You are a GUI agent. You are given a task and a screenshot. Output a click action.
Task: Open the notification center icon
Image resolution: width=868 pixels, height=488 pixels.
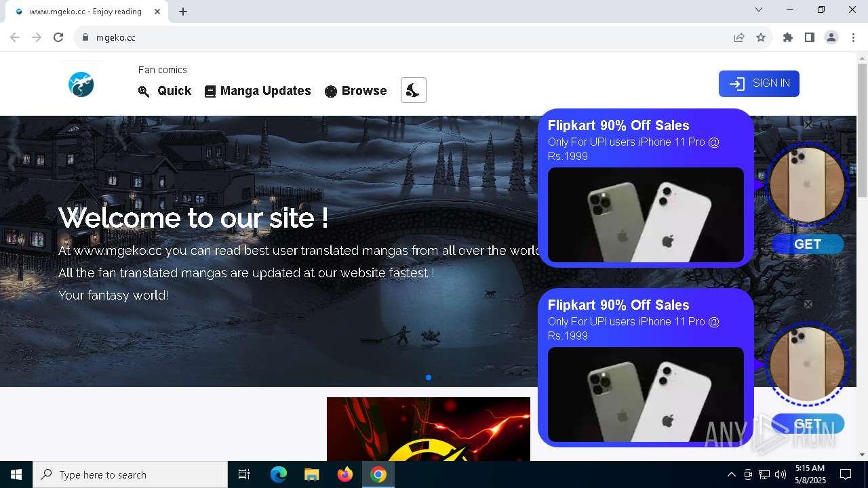[846, 474]
